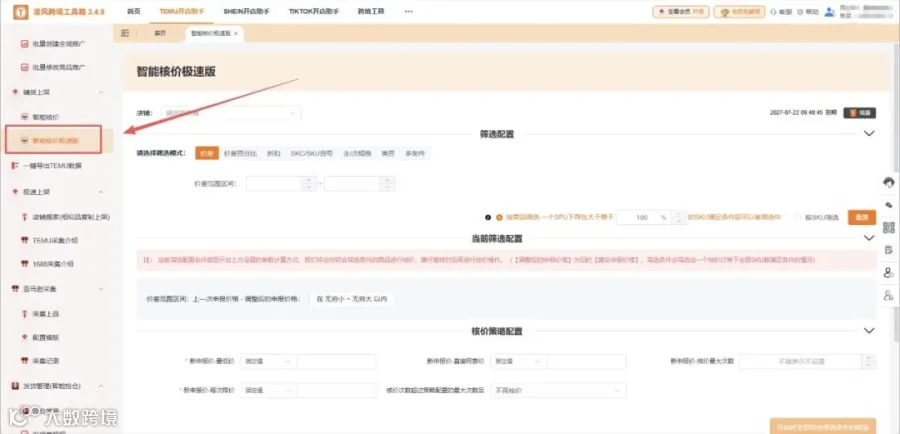Image resolution: width=900 pixels, height=434 pixels.
Task: Increase the SKU percentage stepper
Action: tap(679, 214)
